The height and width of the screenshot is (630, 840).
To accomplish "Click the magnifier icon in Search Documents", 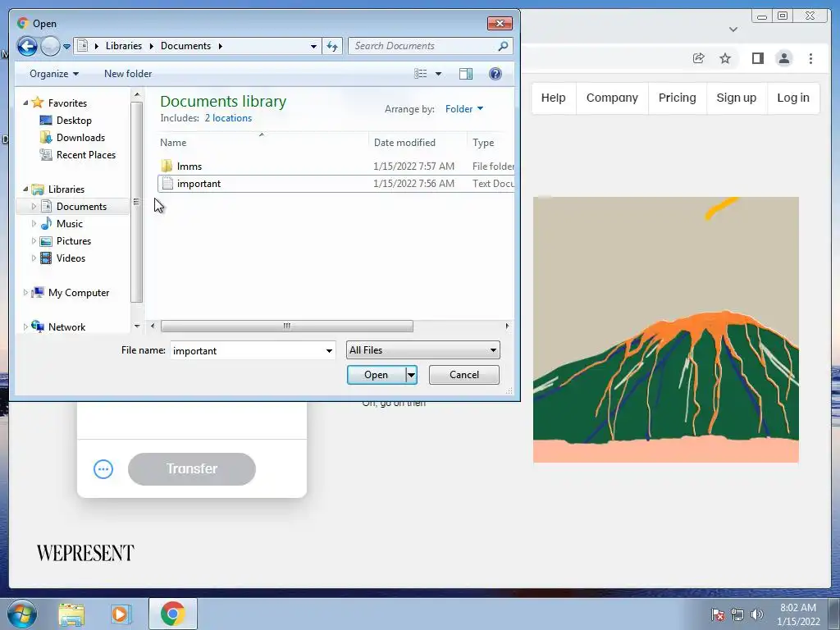I will pyautogui.click(x=503, y=46).
